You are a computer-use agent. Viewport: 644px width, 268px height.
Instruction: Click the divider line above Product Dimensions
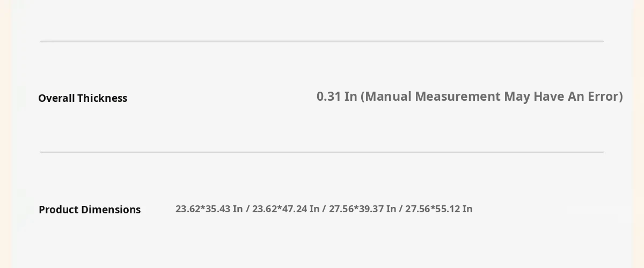[322, 152]
